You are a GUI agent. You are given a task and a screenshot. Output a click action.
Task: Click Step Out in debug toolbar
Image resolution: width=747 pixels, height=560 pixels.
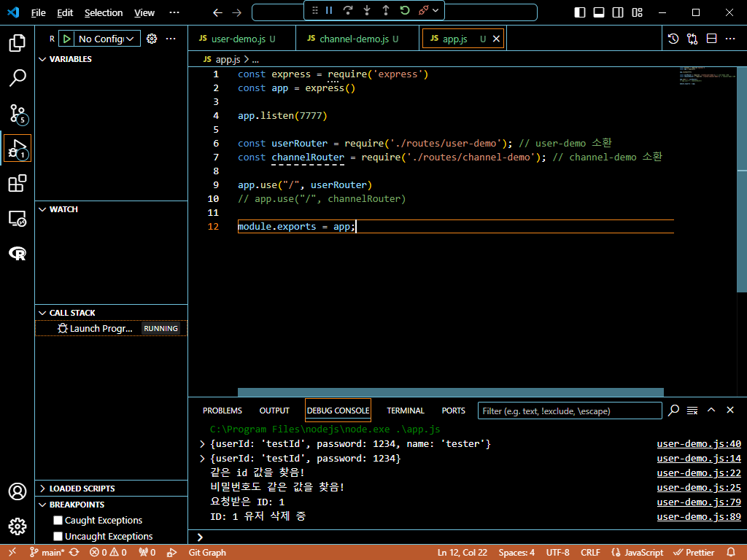click(x=386, y=10)
